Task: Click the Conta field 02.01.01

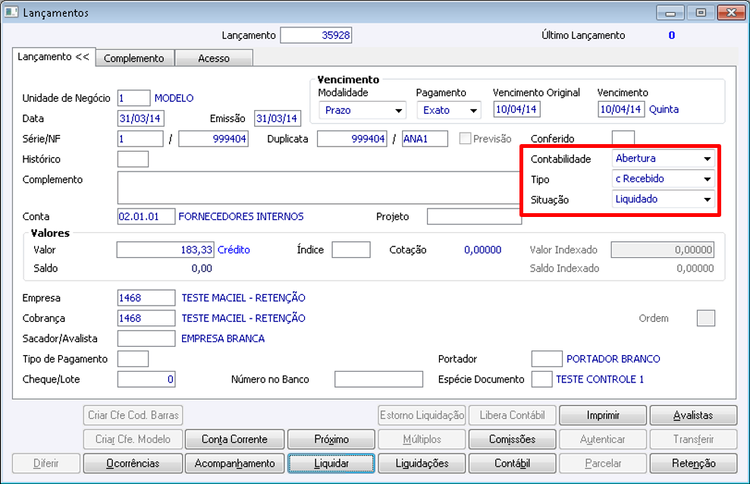Action: tap(146, 217)
